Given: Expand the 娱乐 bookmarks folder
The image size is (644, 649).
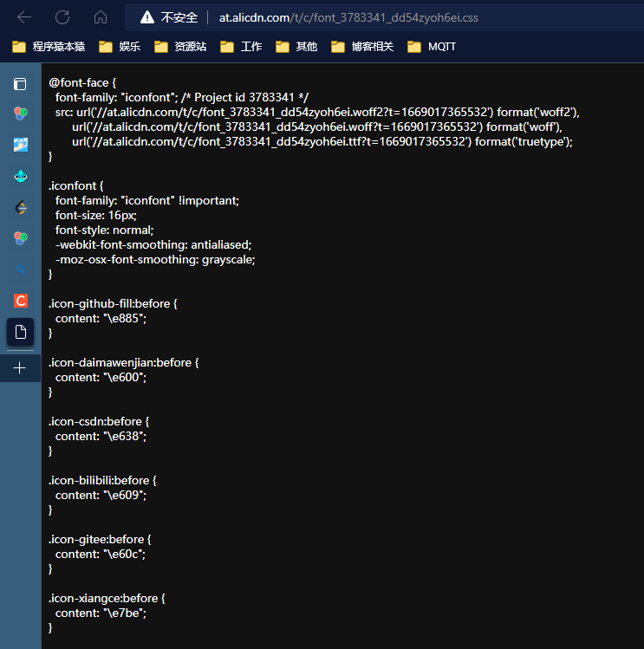Looking at the screenshot, I should 120,47.
